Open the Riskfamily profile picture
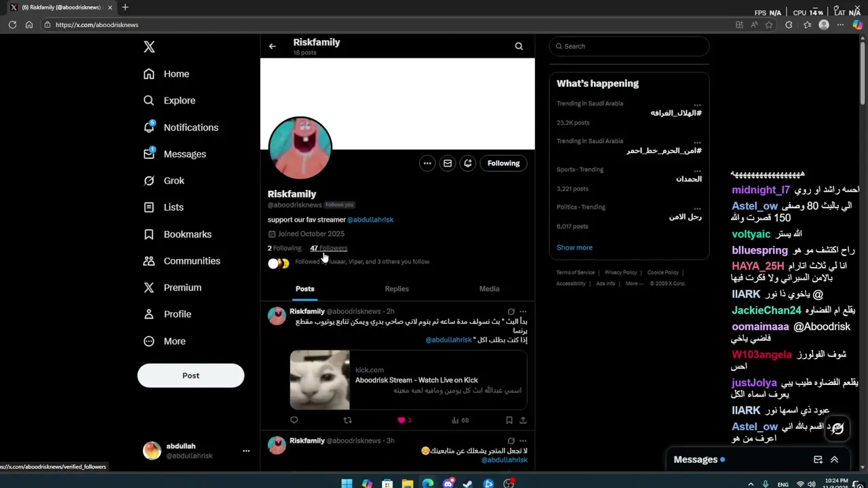The height and width of the screenshot is (488, 868). 300,148
